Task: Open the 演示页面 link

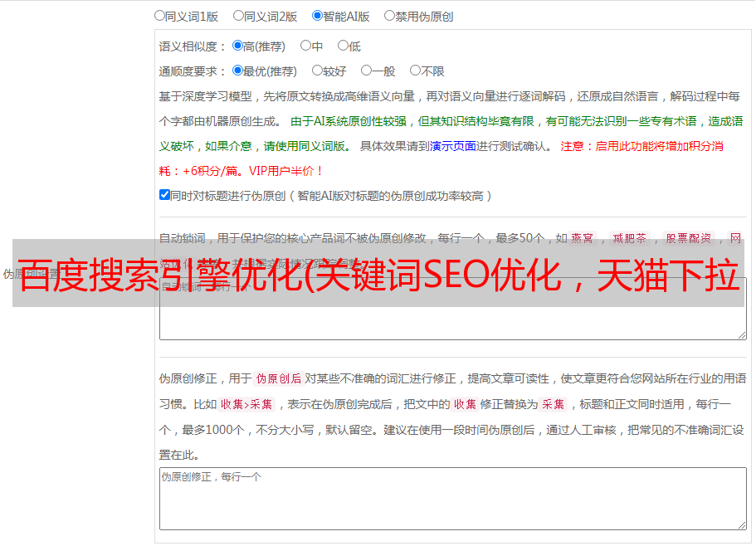Action: coord(453,146)
